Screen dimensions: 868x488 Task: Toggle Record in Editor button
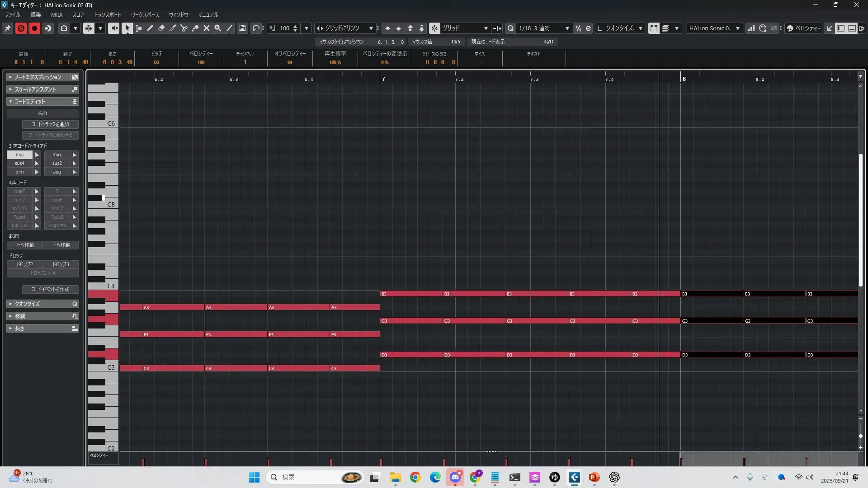34,28
